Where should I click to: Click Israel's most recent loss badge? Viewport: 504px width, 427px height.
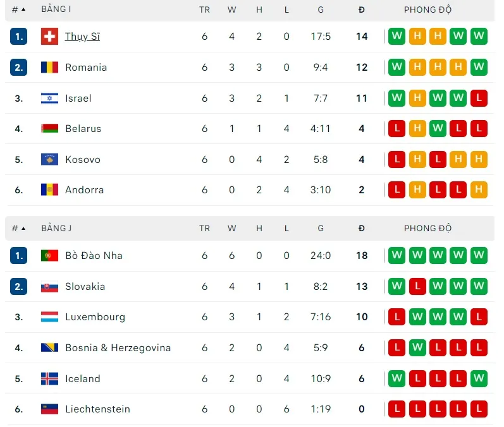click(x=479, y=98)
